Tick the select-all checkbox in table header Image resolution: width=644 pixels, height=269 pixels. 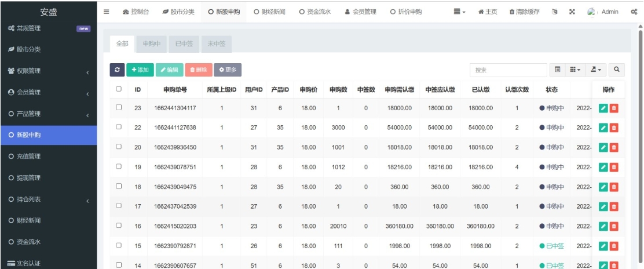[x=119, y=89]
